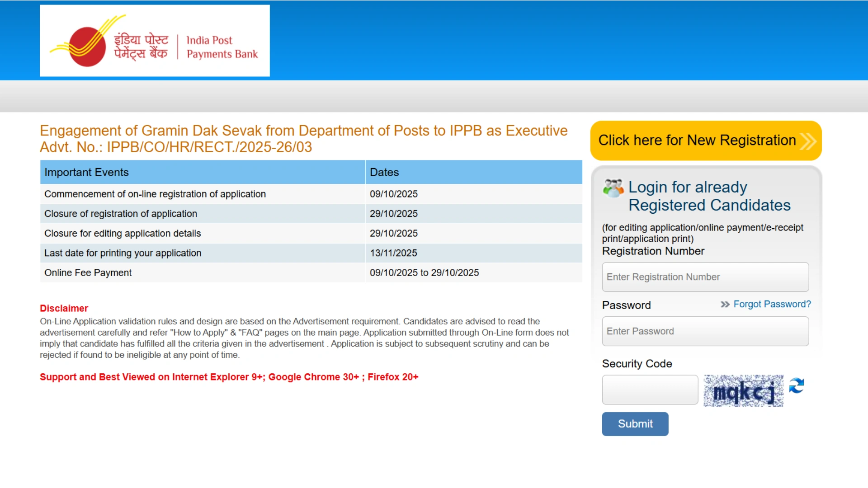The height and width of the screenshot is (488, 868).
Task: Click the mqkcj captcha image
Action: (743, 391)
